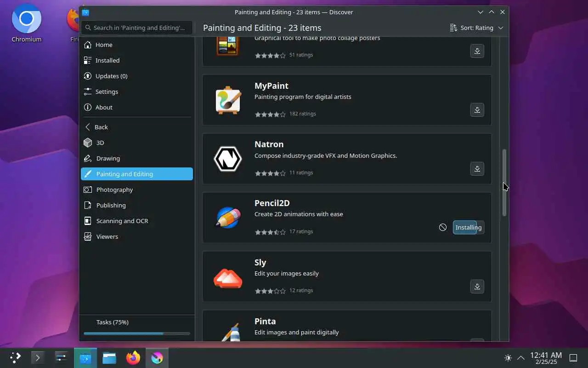This screenshot has width=588, height=368.
Task: Open the Sly app page by its title
Action: point(260,262)
